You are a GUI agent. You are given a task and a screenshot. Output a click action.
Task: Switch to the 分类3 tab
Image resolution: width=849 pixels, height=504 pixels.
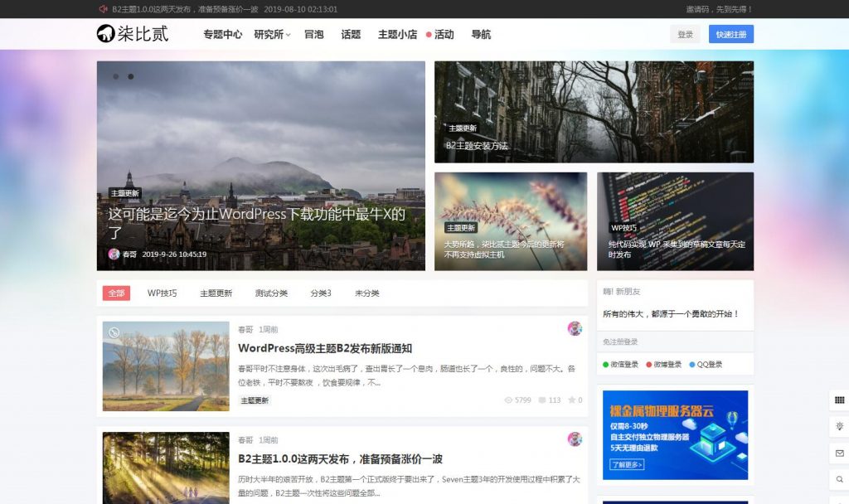coord(321,293)
